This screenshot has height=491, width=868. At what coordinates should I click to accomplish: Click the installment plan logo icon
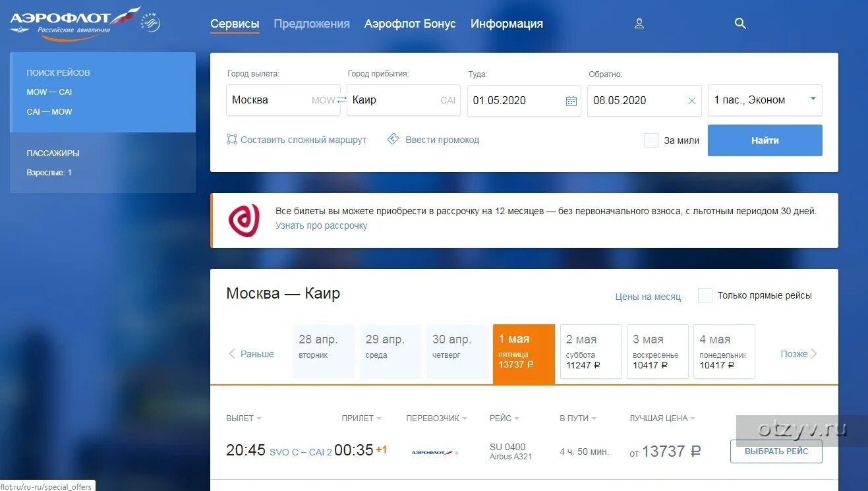click(x=244, y=220)
